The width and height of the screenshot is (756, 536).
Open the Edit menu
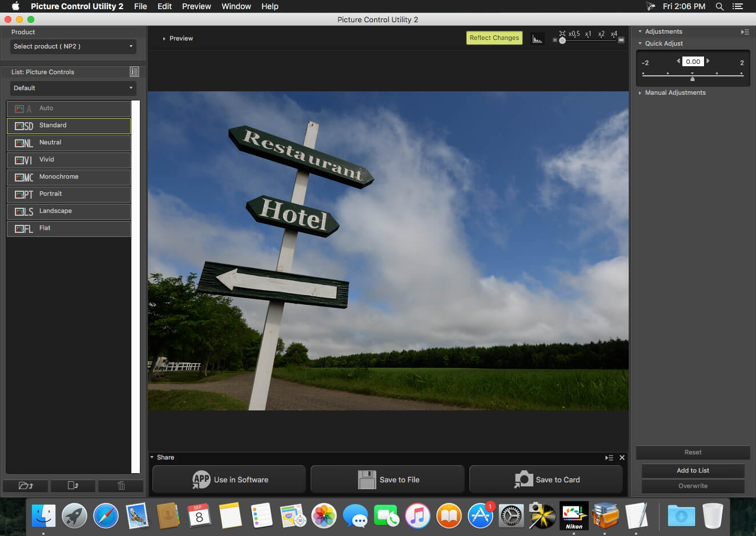(x=164, y=6)
